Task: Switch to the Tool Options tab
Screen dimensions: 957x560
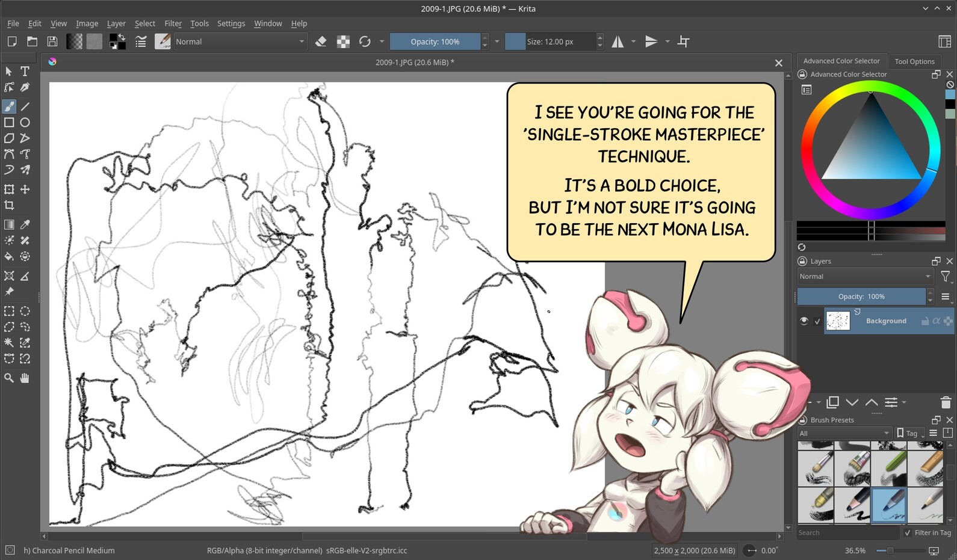Action: pyautogui.click(x=914, y=61)
